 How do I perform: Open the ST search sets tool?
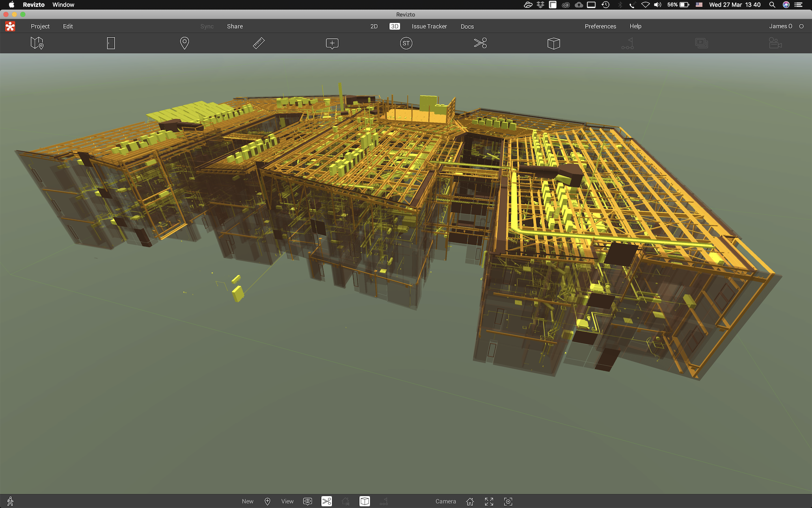(406, 43)
